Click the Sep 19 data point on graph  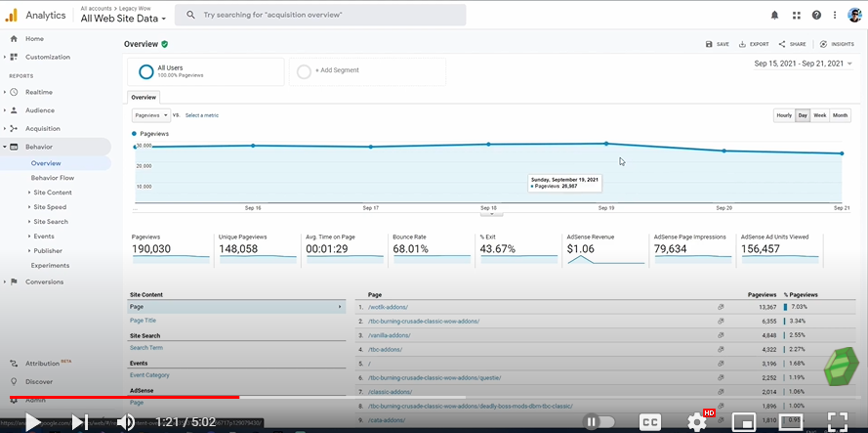coord(606,144)
